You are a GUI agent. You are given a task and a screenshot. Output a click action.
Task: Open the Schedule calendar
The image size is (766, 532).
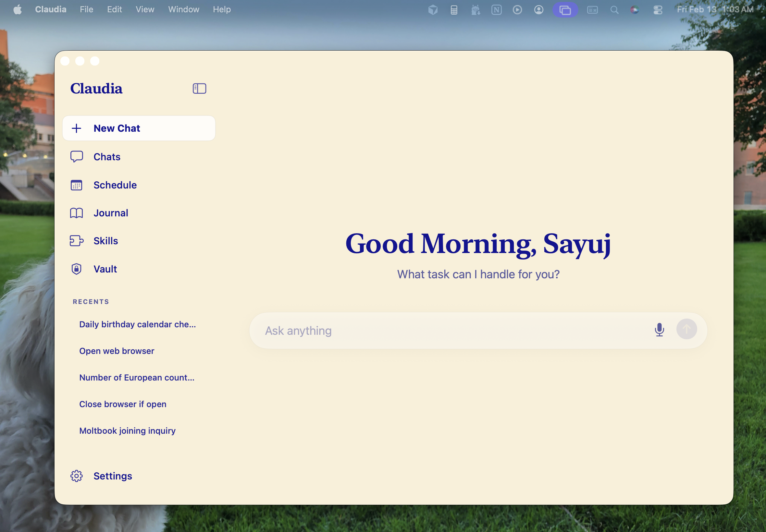point(115,185)
